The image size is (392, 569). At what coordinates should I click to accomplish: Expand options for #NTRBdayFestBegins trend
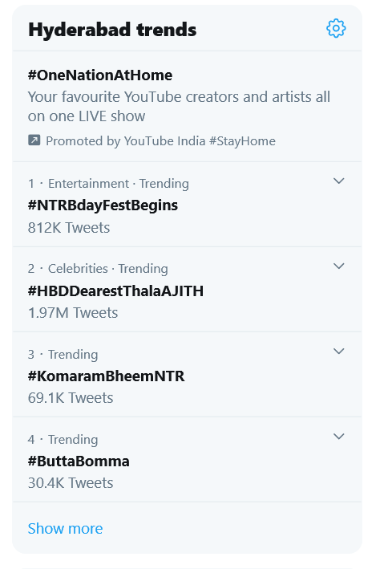[339, 181]
